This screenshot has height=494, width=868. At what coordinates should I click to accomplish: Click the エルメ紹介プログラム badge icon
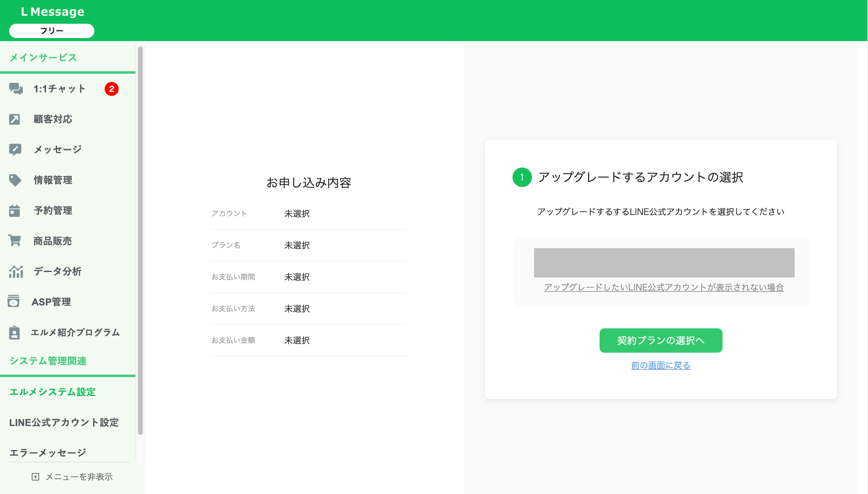coord(14,333)
